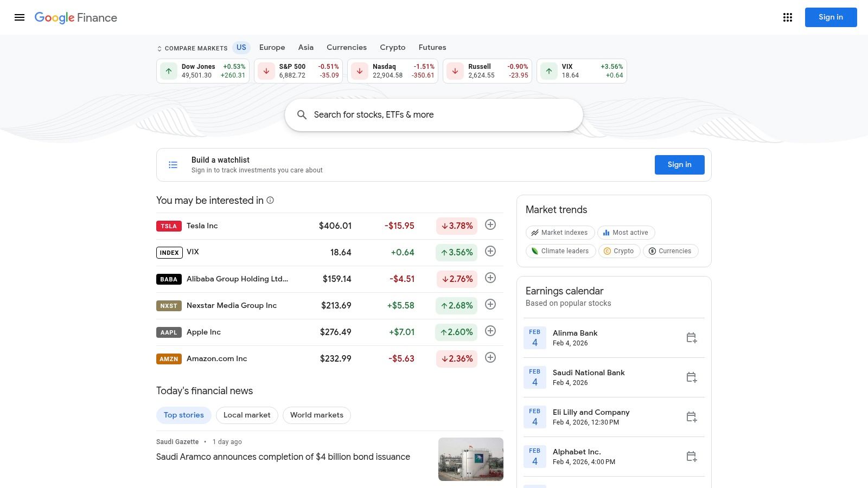Viewport: 868px width, 488px height.
Task: Add Amazon.com Inc to watchlist
Action: point(490,357)
